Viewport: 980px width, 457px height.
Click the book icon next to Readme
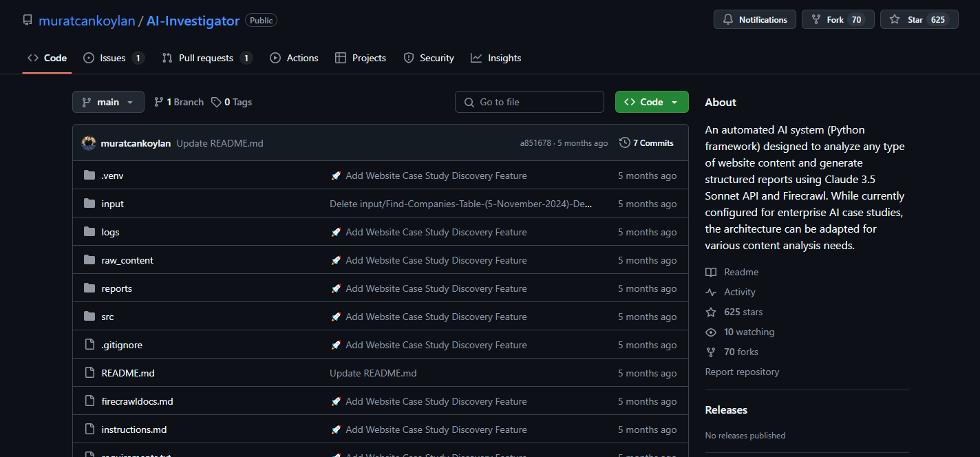tap(711, 273)
